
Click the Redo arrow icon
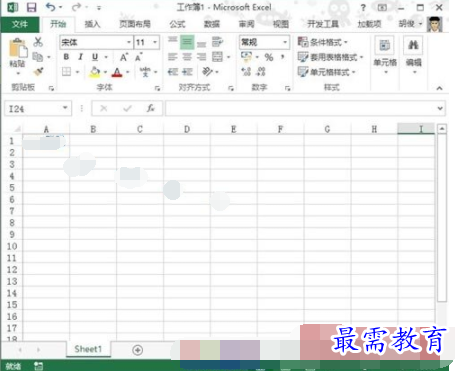point(76,7)
